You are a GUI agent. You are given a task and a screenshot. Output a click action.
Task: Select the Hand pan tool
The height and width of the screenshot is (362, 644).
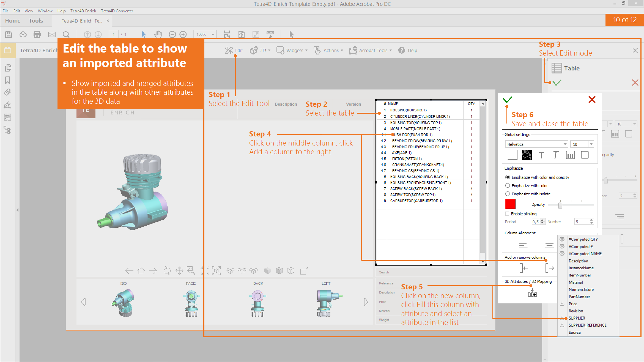(x=158, y=34)
